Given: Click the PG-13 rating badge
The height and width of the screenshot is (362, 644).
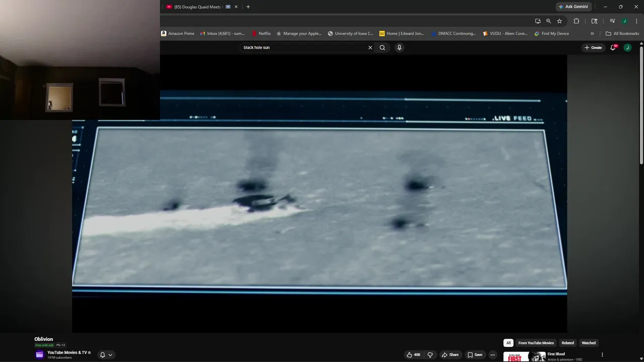Looking at the screenshot, I should (x=60, y=345).
